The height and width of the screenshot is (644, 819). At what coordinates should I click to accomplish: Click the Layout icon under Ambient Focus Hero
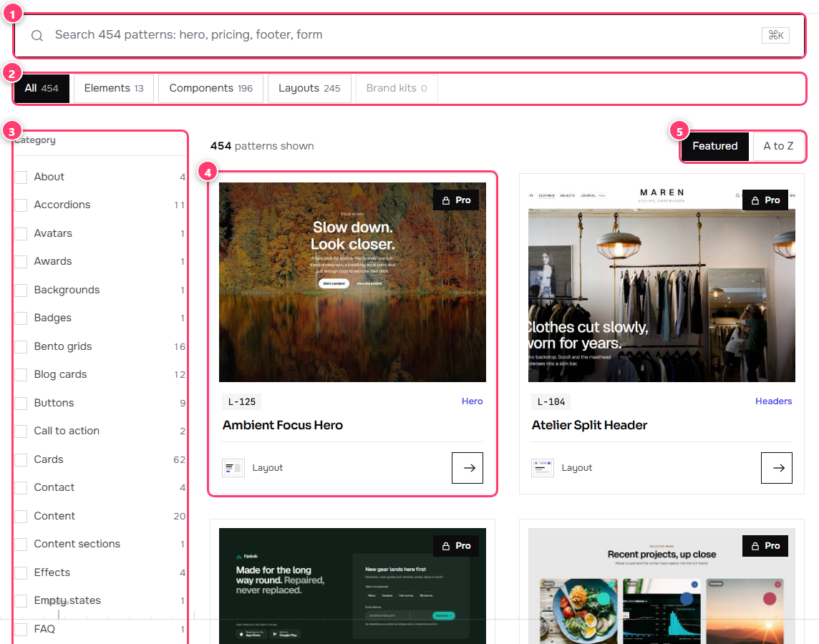pyautogui.click(x=233, y=468)
